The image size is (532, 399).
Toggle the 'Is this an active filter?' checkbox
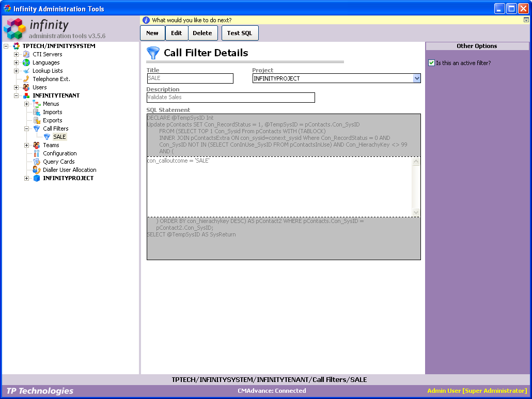(x=432, y=62)
